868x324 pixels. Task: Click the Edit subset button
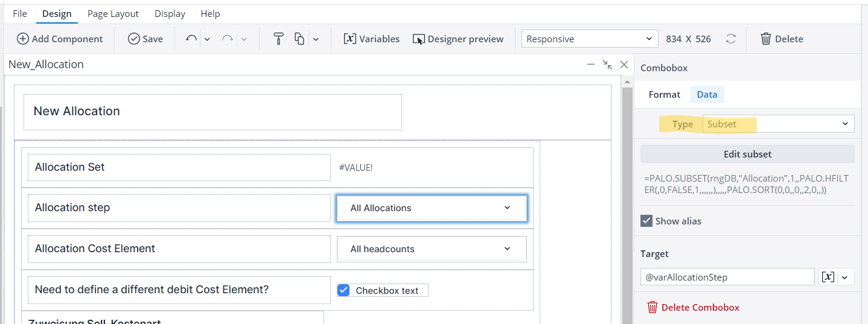(x=747, y=154)
